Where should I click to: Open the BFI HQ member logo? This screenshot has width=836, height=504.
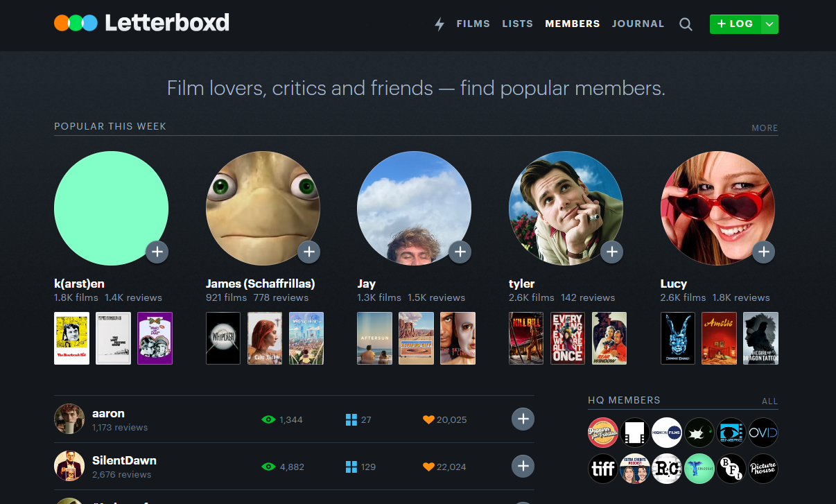pos(731,469)
